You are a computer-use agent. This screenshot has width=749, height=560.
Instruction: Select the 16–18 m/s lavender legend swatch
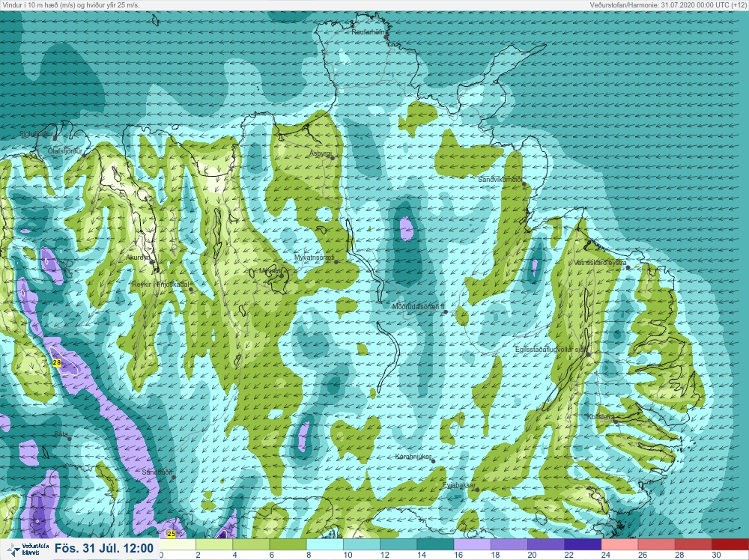click(x=471, y=544)
